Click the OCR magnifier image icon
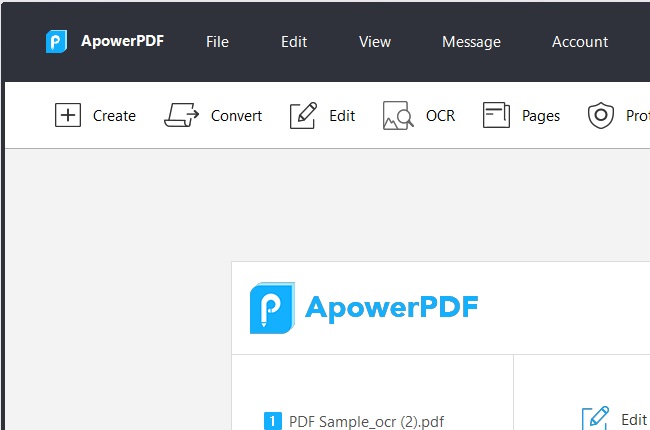Viewport: 650px width, 430px height. 398,115
